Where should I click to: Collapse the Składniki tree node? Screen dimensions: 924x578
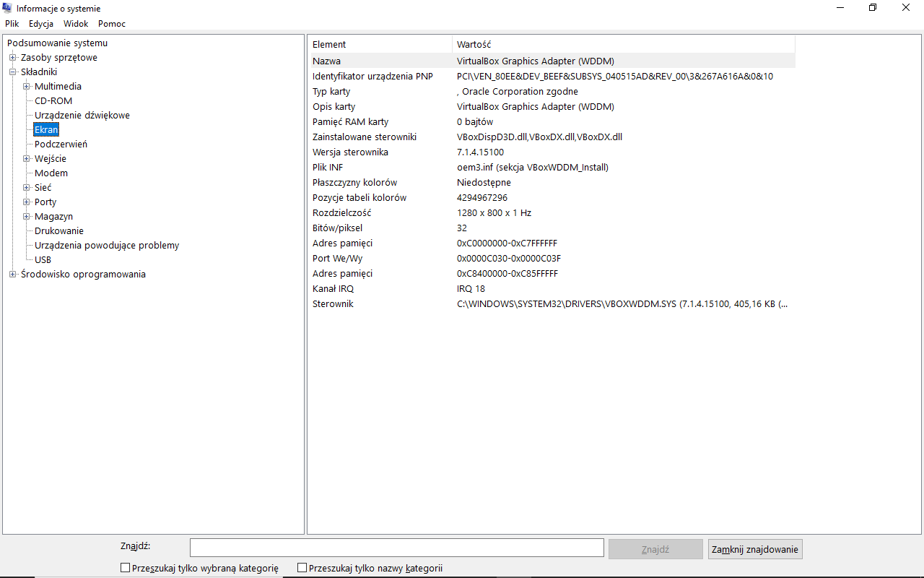[x=12, y=72]
